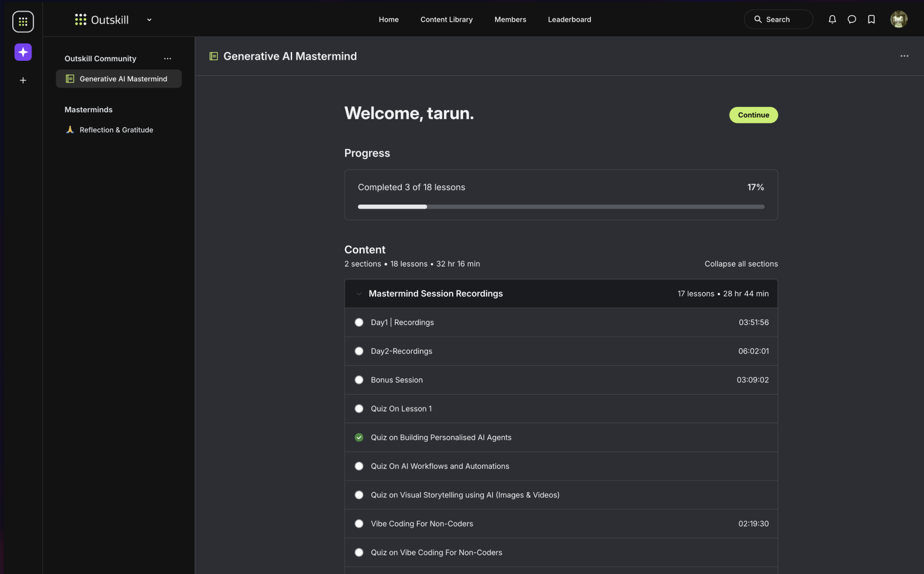Open Leaderboard tab
924x574 pixels.
point(569,19)
